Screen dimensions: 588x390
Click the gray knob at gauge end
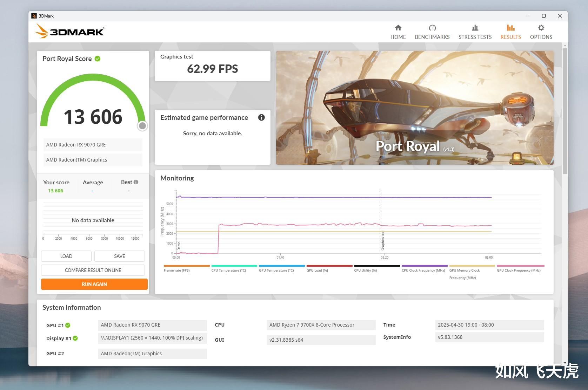point(142,126)
